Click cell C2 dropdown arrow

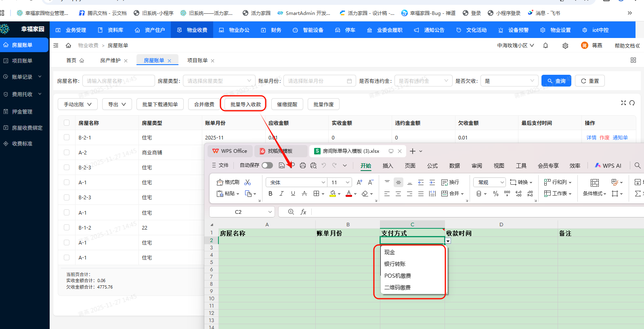[x=448, y=241]
